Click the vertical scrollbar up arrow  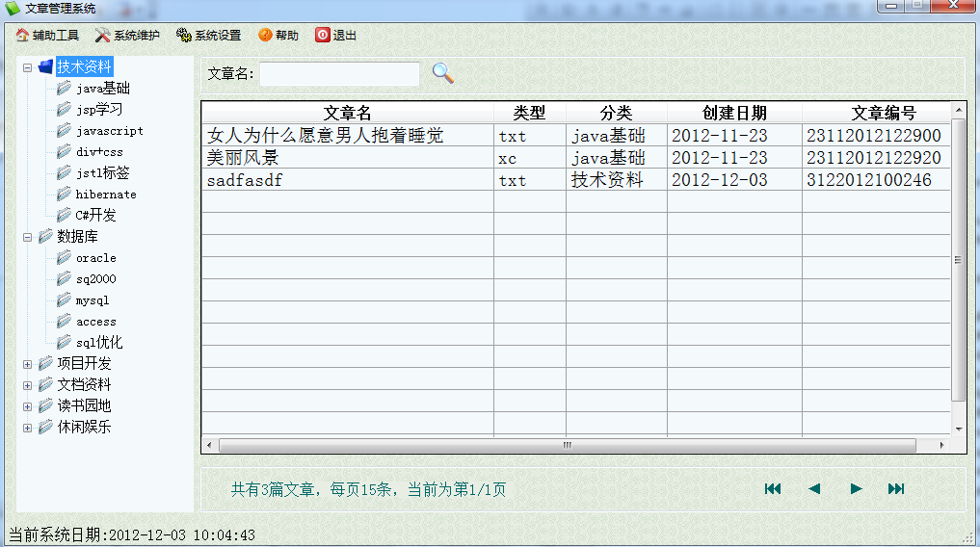tap(958, 110)
